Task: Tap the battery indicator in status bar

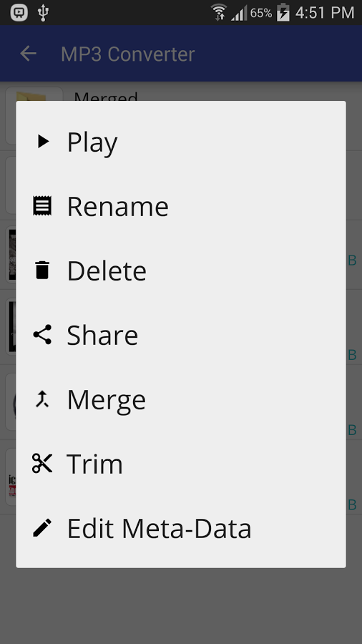Action: tap(283, 13)
